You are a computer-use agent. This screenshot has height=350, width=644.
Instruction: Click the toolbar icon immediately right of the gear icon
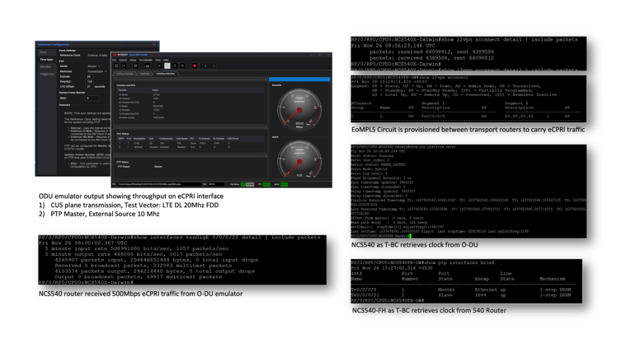[x=148, y=65]
